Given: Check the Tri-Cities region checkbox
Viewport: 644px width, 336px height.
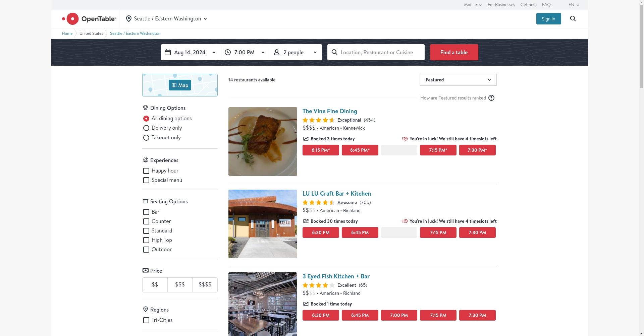Looking at the screenshot, I should click(146, 320).
